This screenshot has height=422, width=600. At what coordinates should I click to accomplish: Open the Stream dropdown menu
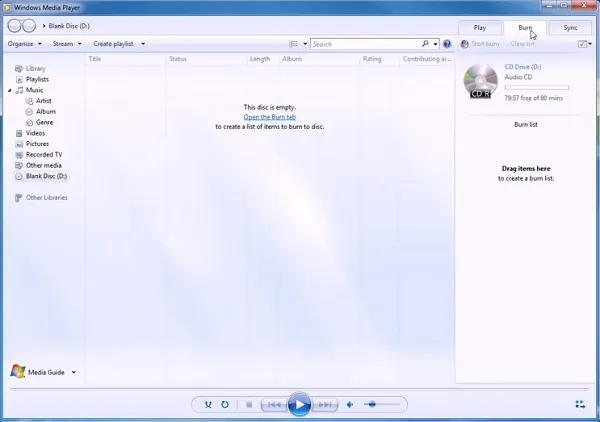(67, 44)
